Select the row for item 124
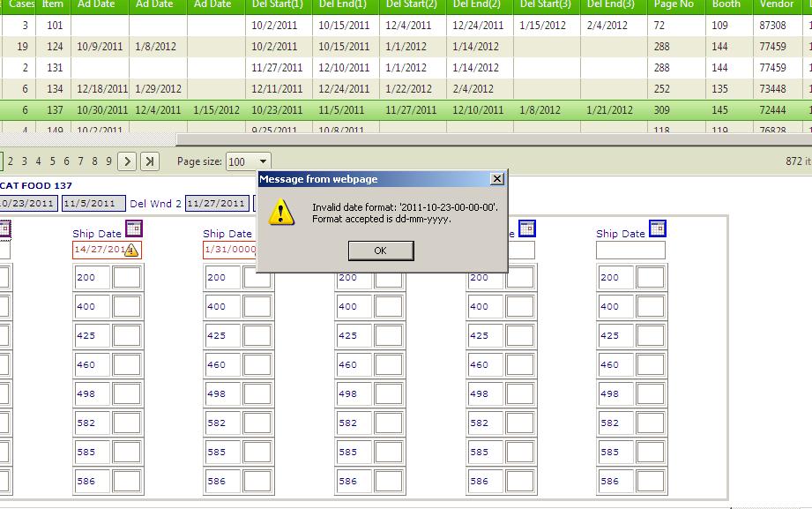Screen dimensions: 812x509 click(x=406, y=47)
